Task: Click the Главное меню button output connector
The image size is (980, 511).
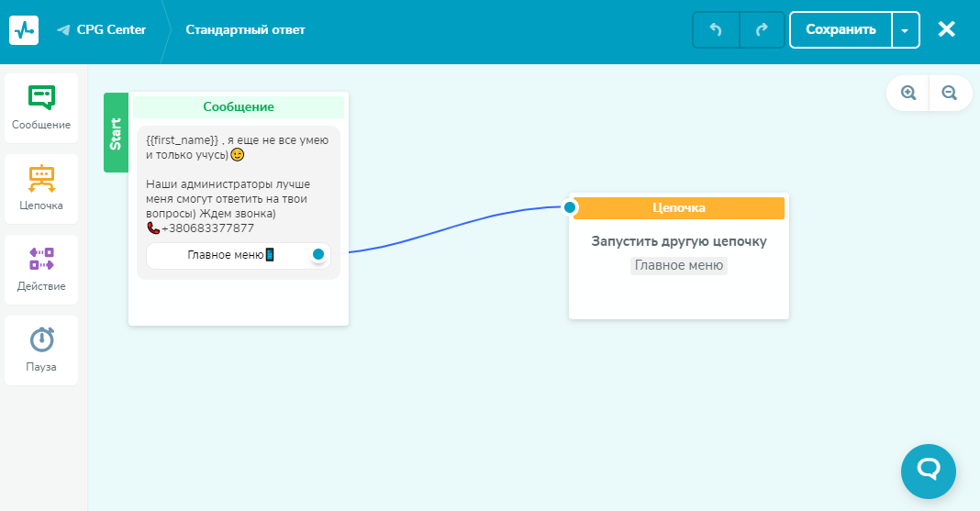Action: tap(318, 254)
